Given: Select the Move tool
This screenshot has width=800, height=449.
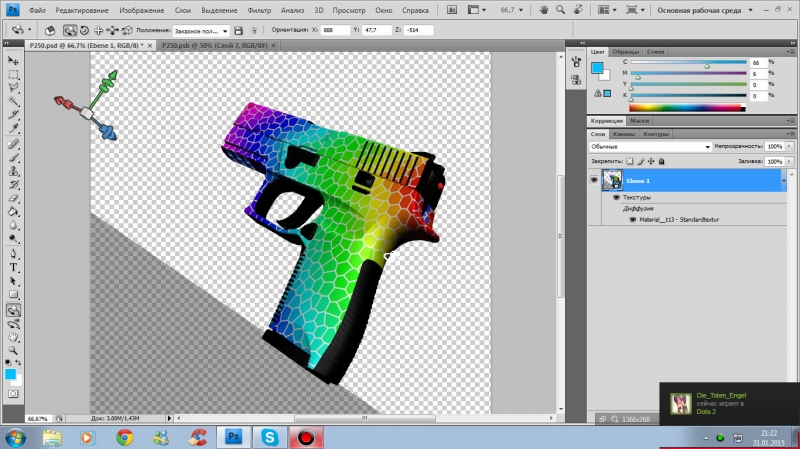Looking at the screenshot, I should coord(13,61).
